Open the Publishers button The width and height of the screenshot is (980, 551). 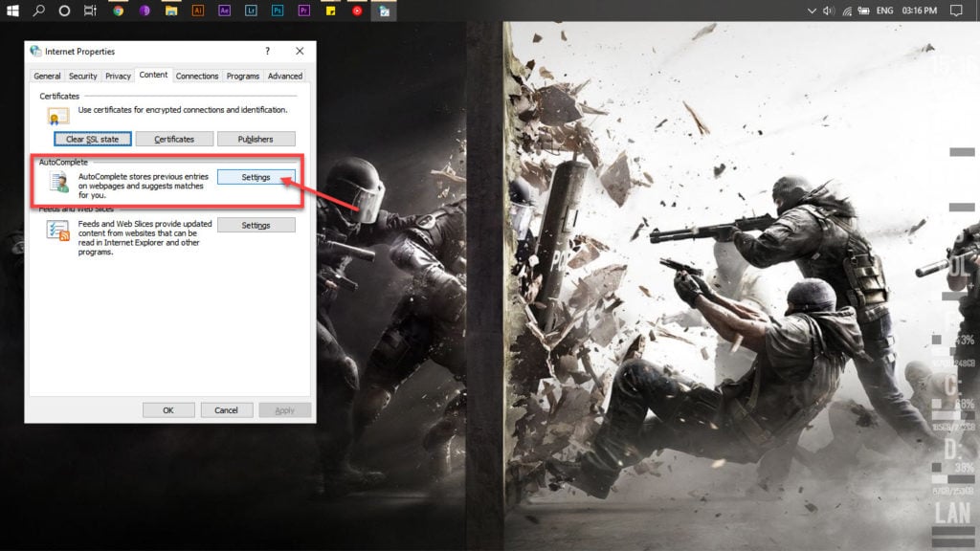pyautogui.click(x=256, y=139)
